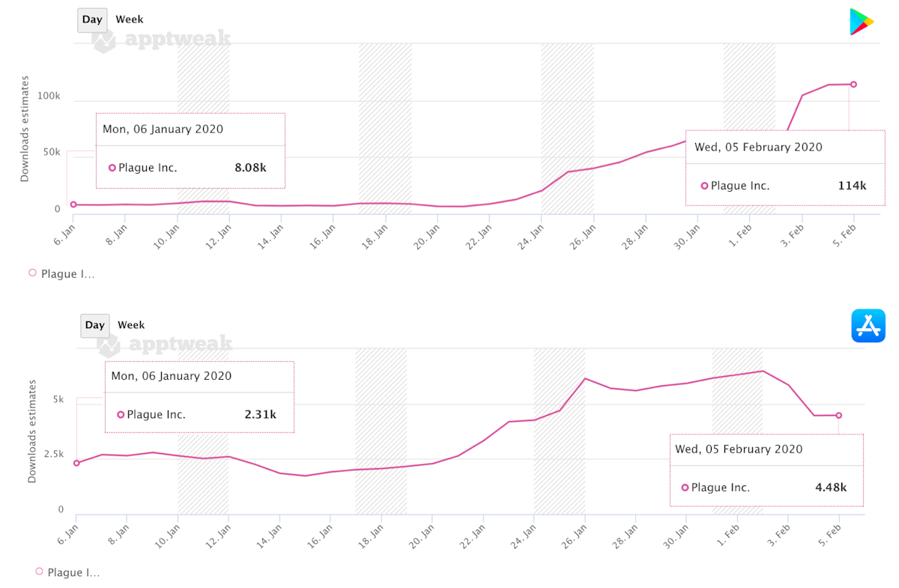
Task: Click the pink legend circle below the top chart
Action: coord(32,273)
